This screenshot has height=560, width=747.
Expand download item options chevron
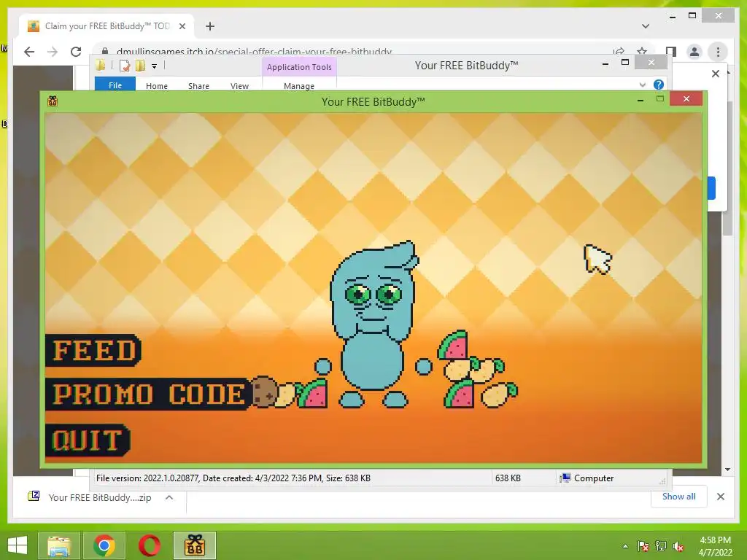tap(169, 497)
